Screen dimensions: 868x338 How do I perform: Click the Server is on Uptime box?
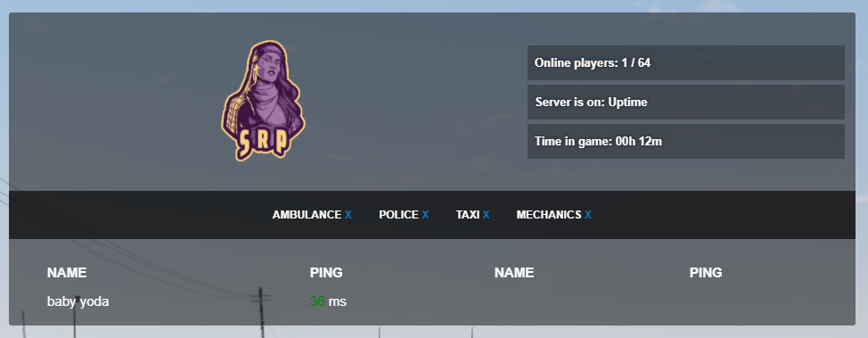tap(686, 102)
